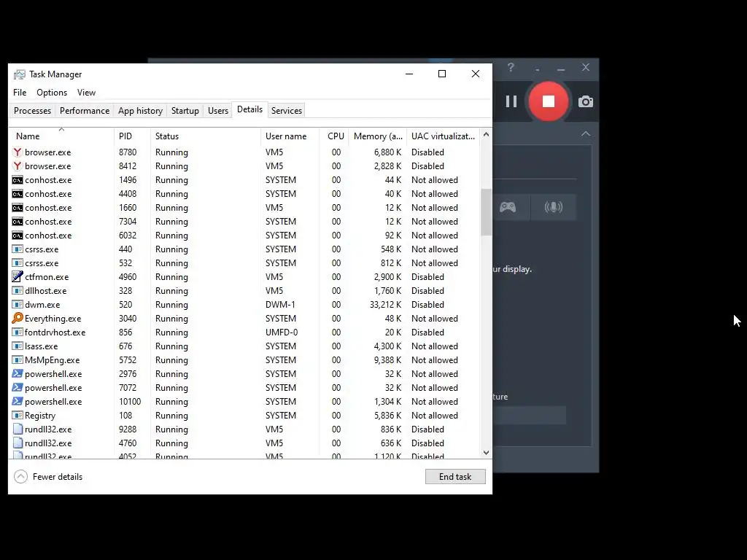Image resolution: width=747 pixels, height=560 pixels.
Task: Sort by the Memory column header
Action: click(377, 136)
